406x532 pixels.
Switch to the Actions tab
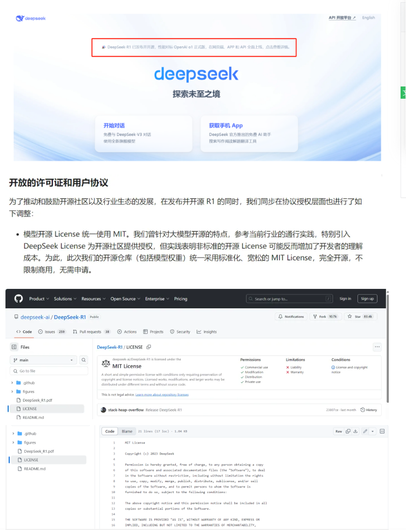point(127,332)
